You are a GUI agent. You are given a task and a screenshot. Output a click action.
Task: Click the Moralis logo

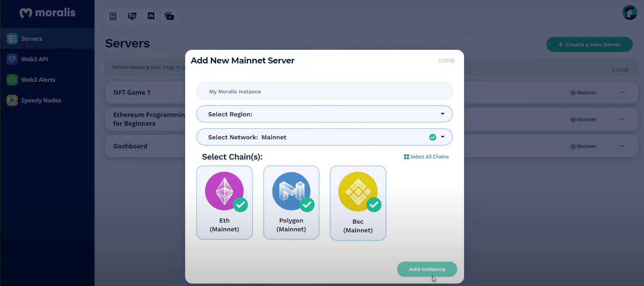47,13
